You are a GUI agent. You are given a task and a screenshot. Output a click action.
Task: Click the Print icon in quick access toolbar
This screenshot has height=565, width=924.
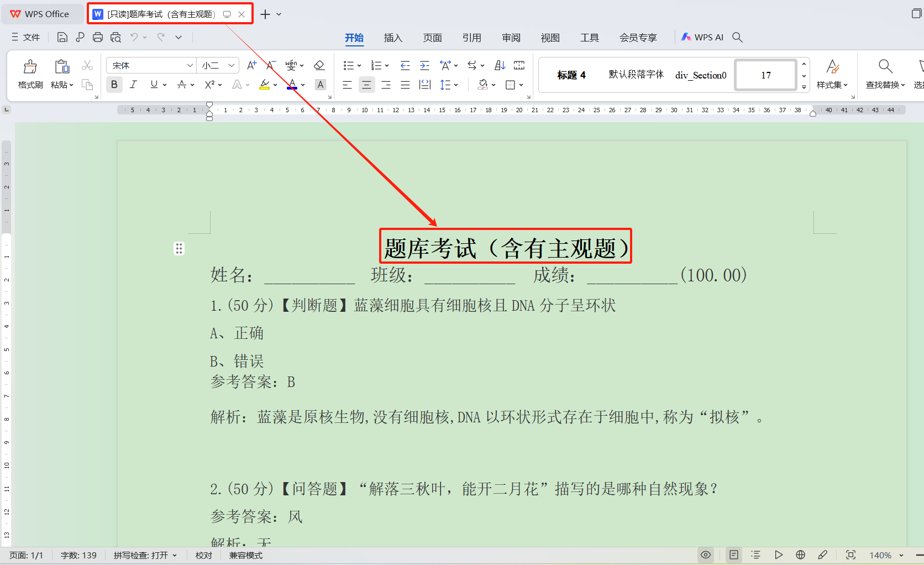(98, 37)
